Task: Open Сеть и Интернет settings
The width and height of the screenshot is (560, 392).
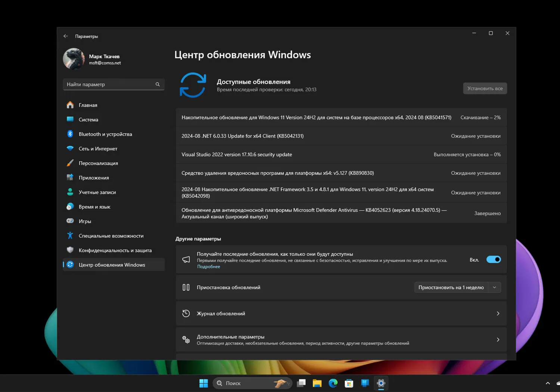Action: pos(113,149)
